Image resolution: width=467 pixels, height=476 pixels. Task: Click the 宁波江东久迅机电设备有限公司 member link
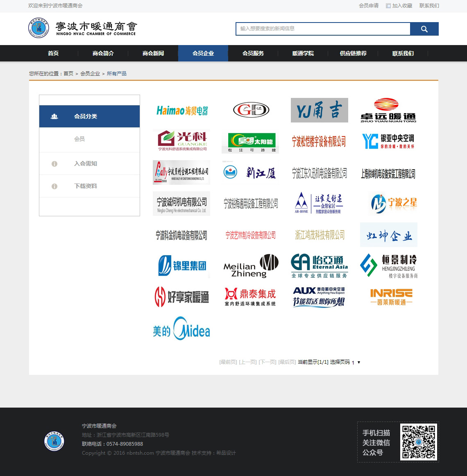click(x=320, y=172)
